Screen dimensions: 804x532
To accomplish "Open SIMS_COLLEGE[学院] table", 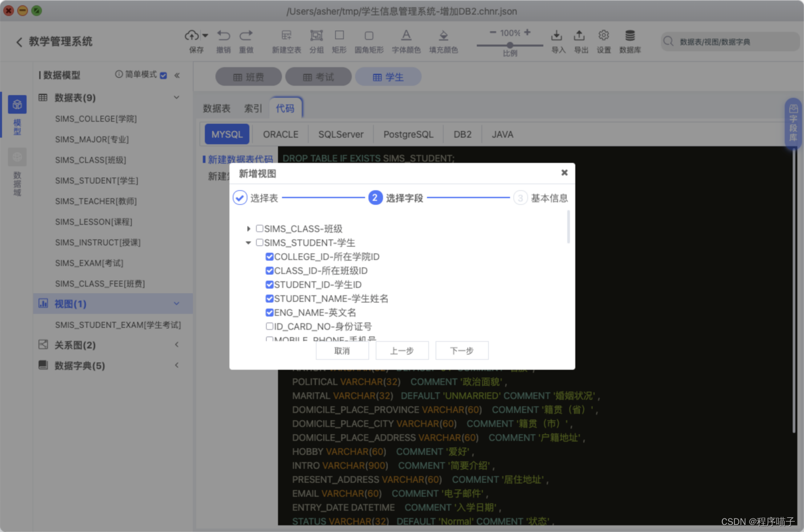I will 96,119.
